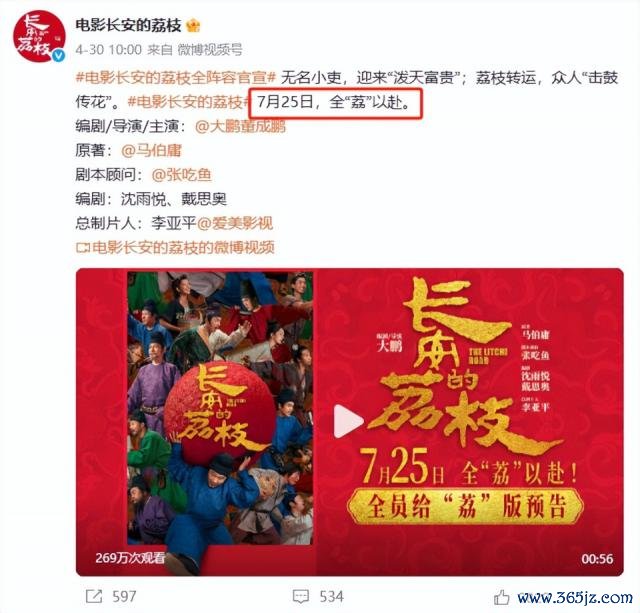Viewport: 640px width, 613px height.
Task: Click the gold crown membership badge
Action: [193, 26]
